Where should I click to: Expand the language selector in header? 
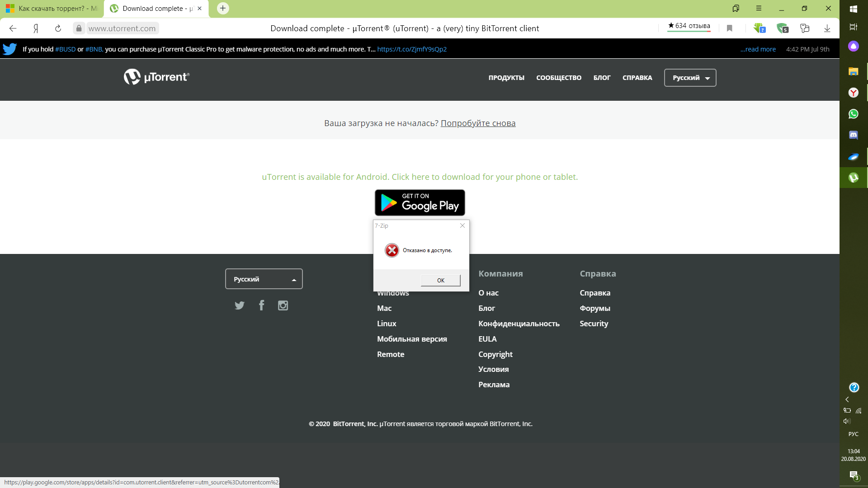(x=690, y=77)
